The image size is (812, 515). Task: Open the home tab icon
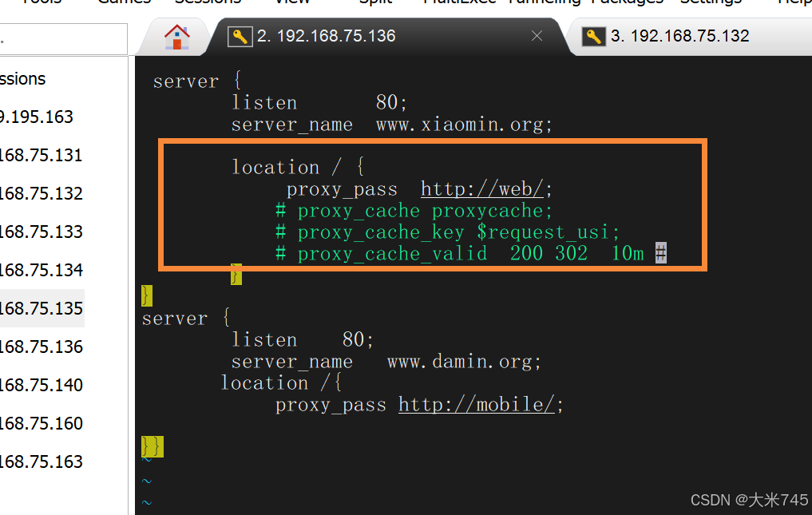pyautogui.click(x=176, y=37)
